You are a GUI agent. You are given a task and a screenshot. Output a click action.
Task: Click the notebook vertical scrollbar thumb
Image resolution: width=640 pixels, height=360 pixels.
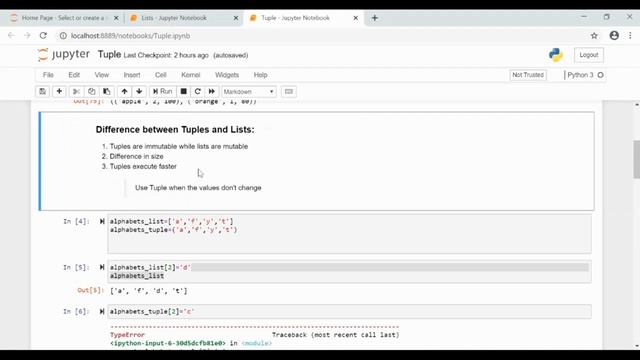636,159
